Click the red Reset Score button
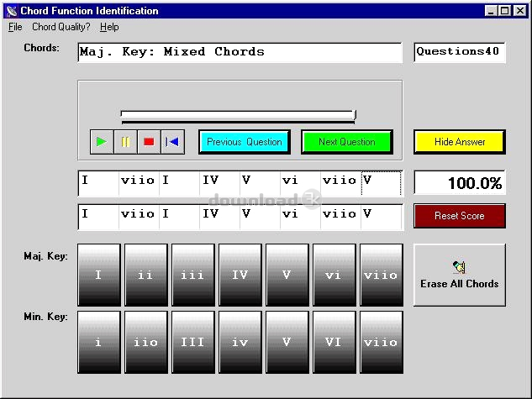The image size is (532, 399). click(x=460, y=216)
